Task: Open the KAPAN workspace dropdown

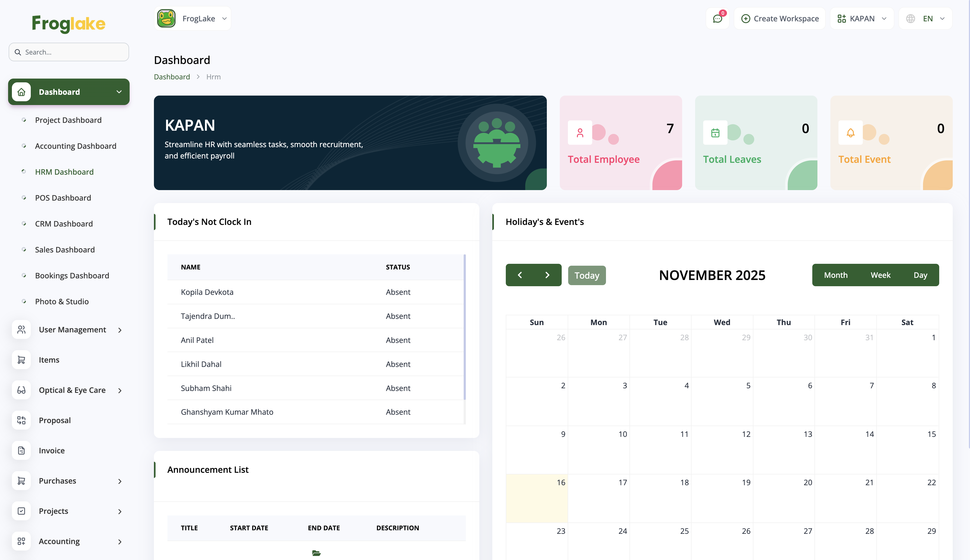Action: [x=862, y=18]
